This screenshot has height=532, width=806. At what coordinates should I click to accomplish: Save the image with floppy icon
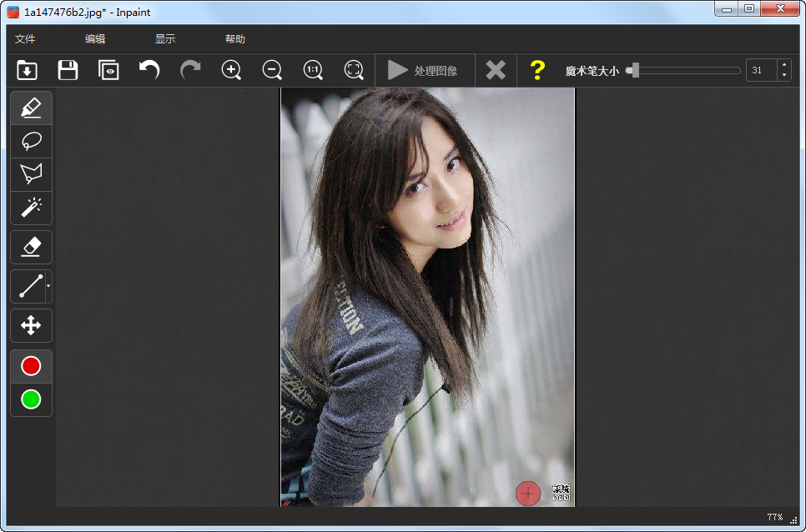(x=68, y=71)
